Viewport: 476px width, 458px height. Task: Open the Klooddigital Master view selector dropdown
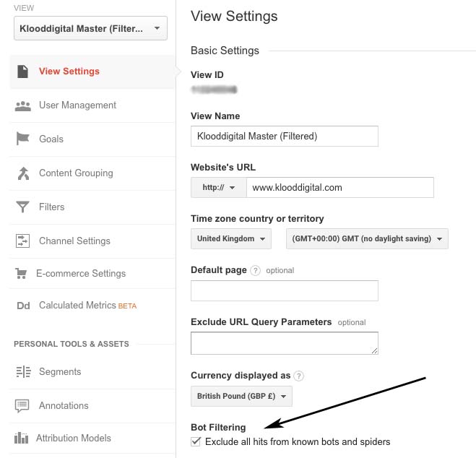(90, 29)
